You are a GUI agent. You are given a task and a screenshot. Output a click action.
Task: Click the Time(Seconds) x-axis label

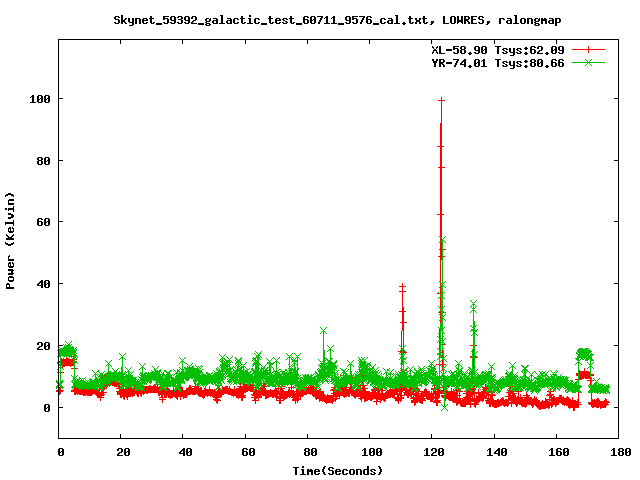pyautogui.click(x=338, y=471)
